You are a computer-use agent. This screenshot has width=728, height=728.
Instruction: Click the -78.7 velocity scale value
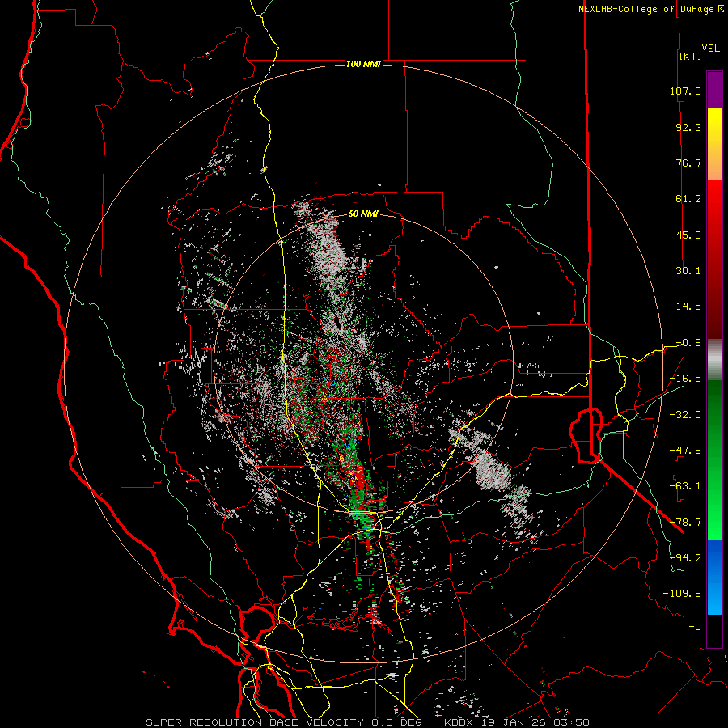pyautogui.click(x=685, y=522)
